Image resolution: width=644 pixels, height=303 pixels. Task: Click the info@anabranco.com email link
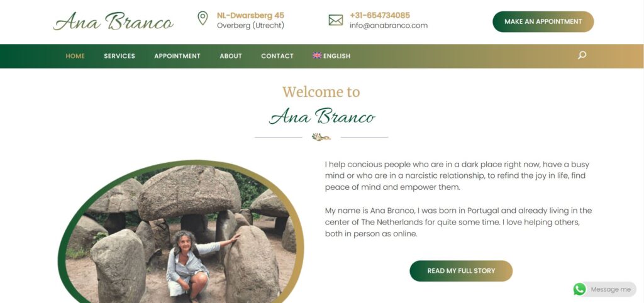tap(389, 25)
